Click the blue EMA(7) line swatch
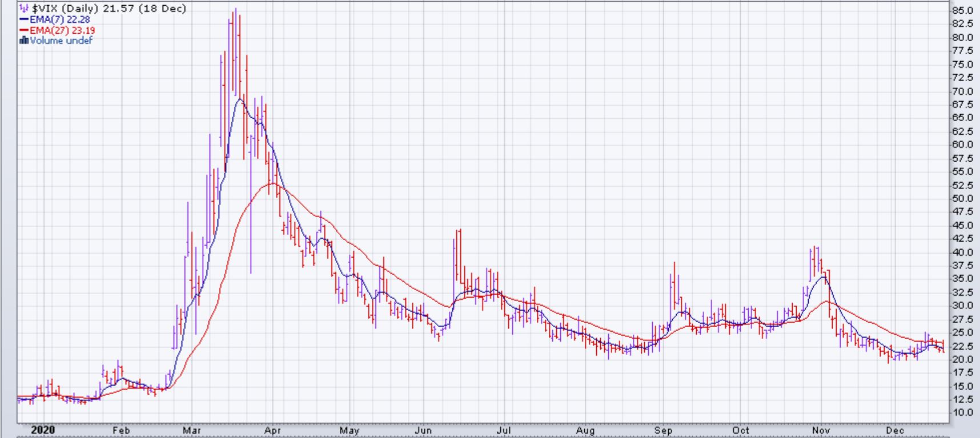 tap(24, 19)
